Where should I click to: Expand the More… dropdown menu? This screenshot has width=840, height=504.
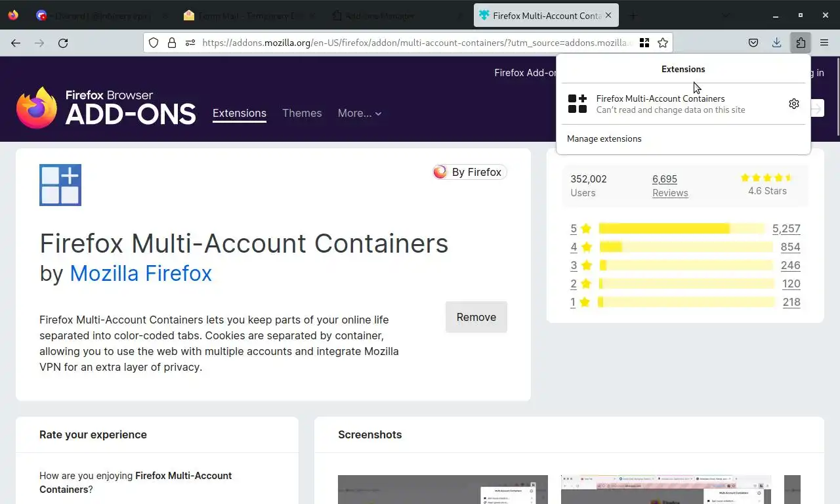pyautogui.click(x=360, y=113)
